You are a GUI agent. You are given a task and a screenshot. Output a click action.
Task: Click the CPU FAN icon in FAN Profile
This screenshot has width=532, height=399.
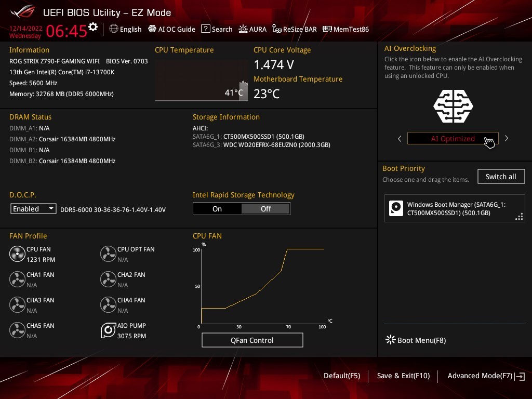[x=17, y=254]
